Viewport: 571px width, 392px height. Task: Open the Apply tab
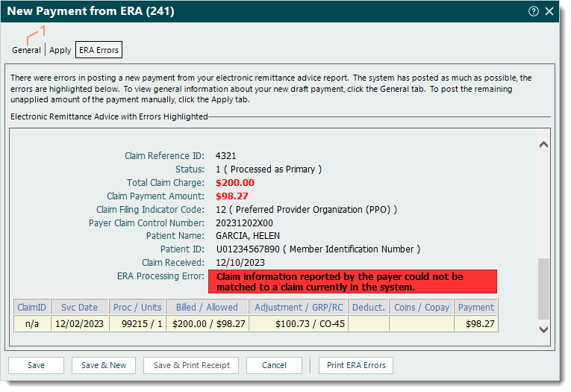tap(60, 50)
